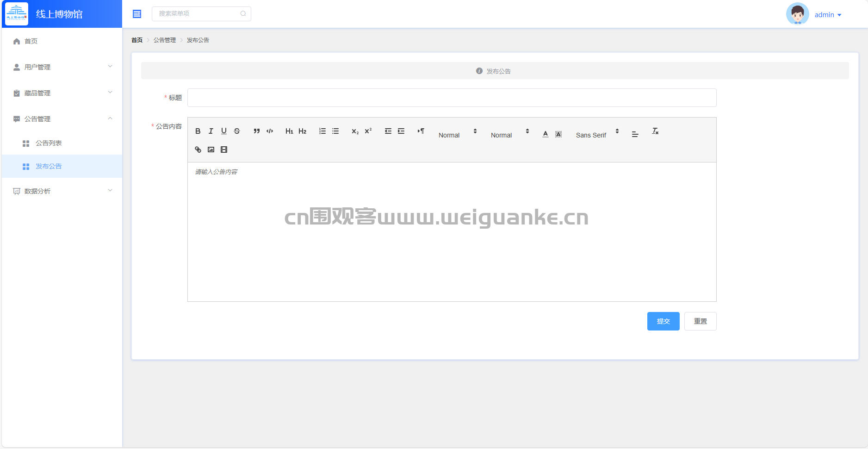The width and height of the screenshot is (868, 449).
Task: Click 公告管理 in the breadcrumb
Action: pos(165,40)
